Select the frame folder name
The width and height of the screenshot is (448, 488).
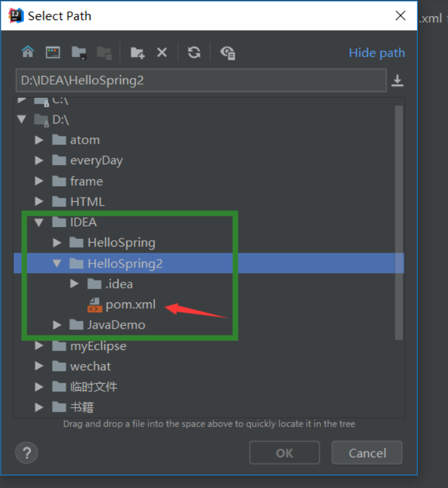click(x=87, y=181)
